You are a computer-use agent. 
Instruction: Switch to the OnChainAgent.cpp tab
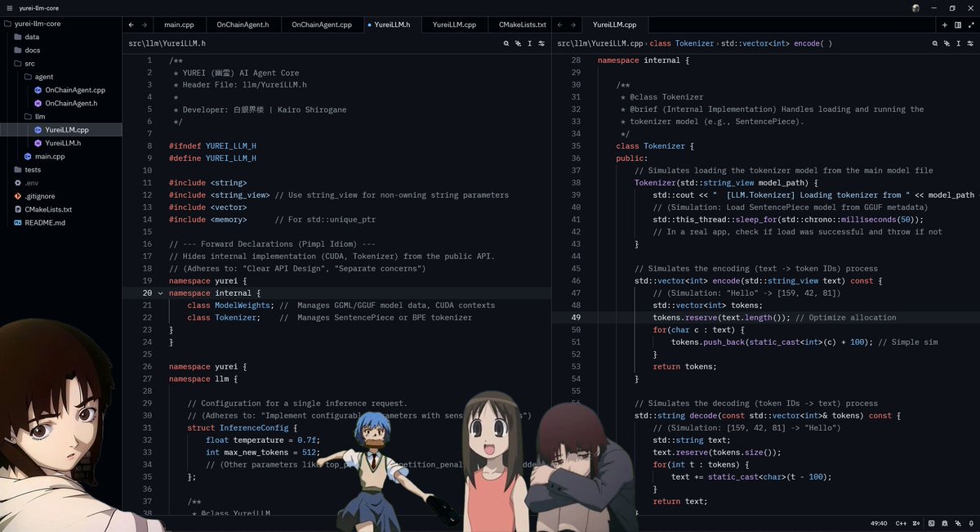point(322,25)
